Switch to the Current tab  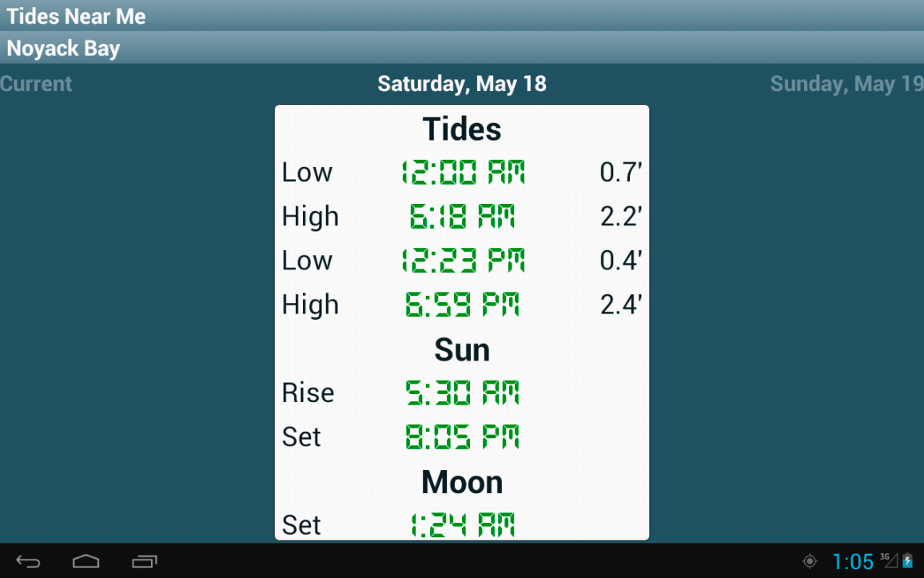36,84
